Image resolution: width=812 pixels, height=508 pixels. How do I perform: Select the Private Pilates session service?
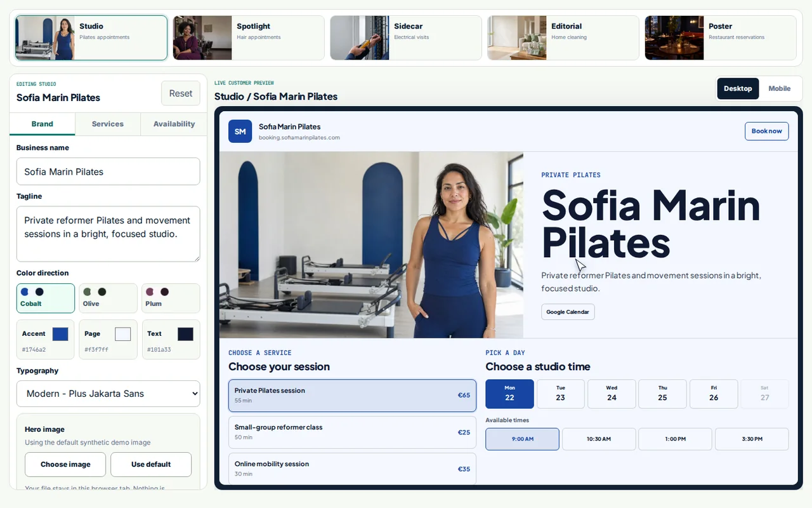click(x=352, y=396)
